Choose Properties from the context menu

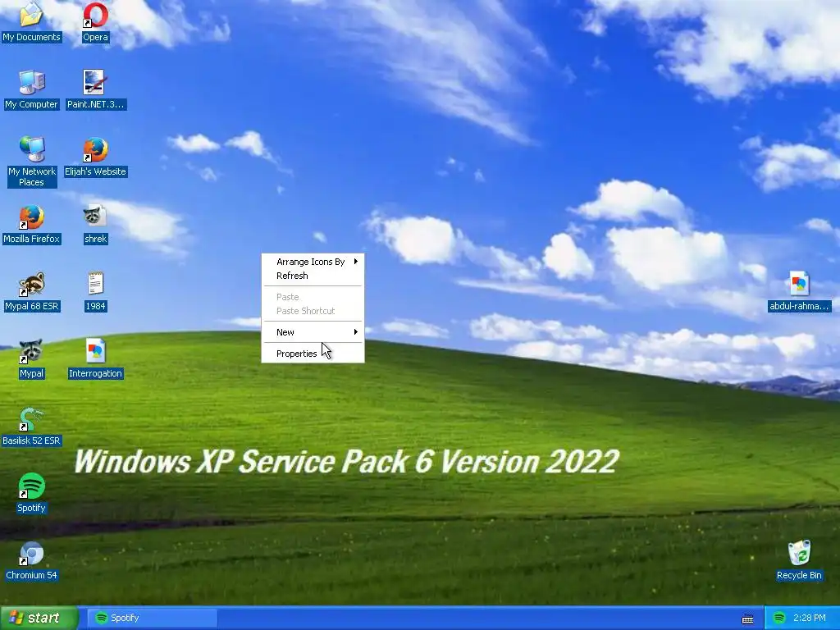313,354
